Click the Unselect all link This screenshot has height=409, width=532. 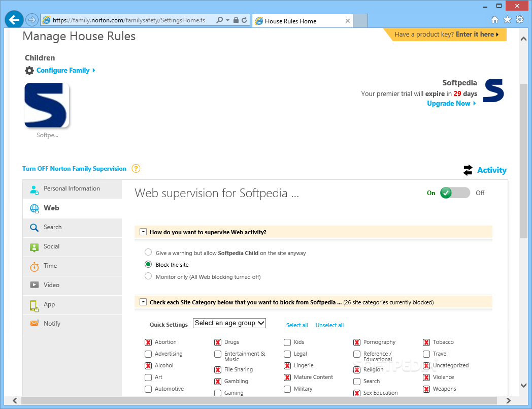pos(329,325)
